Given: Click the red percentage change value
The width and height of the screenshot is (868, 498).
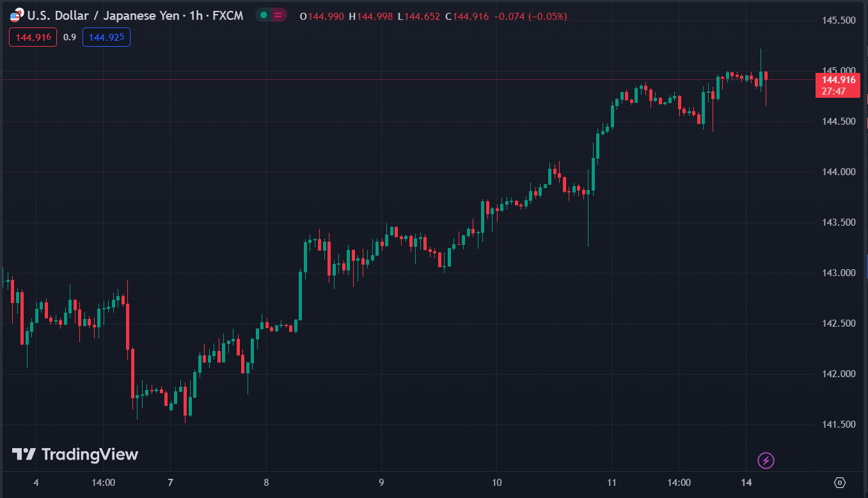Looking at the screenshot, I should click(x=547, y=16).
